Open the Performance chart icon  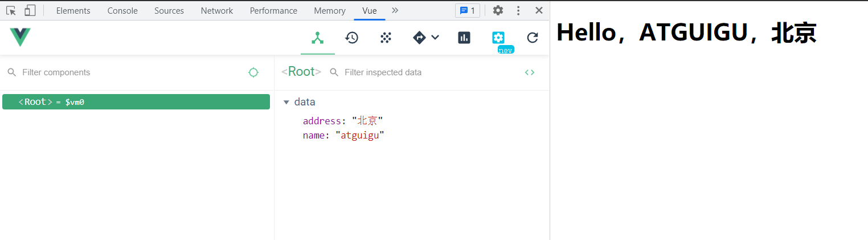tap(464, 38)
